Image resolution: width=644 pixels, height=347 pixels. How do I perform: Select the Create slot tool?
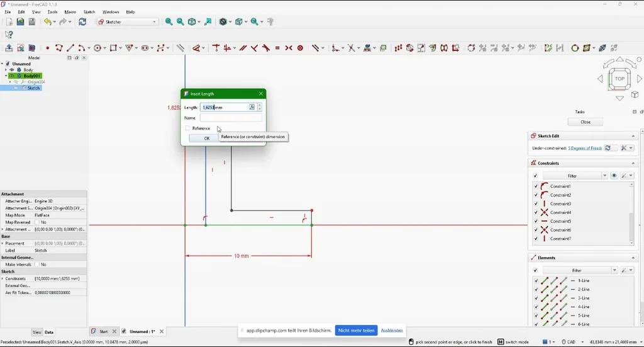(145, 48)
